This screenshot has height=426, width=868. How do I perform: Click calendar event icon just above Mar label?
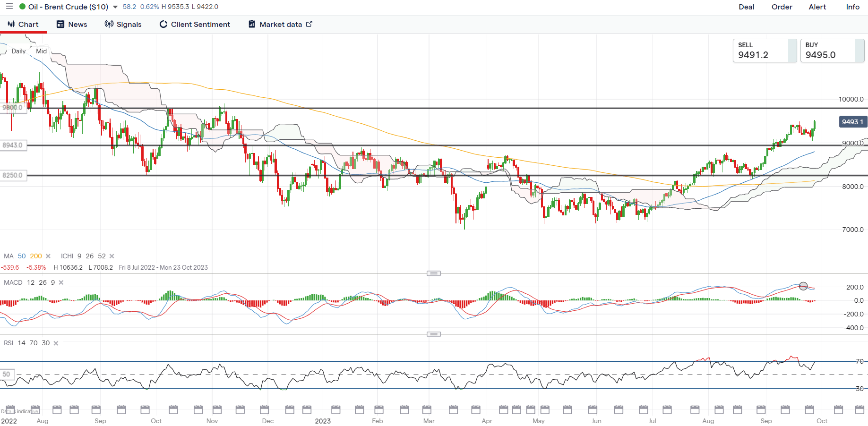[427, 409]
